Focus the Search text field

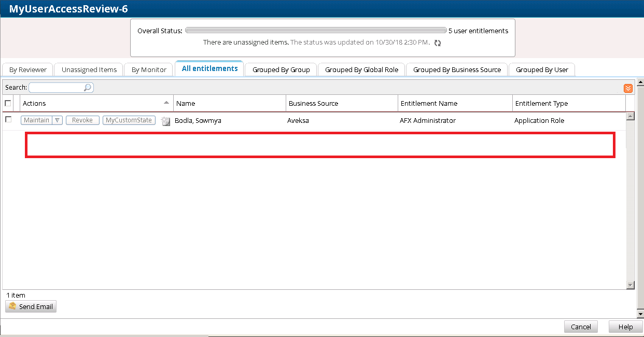click(x=56, y=88)
